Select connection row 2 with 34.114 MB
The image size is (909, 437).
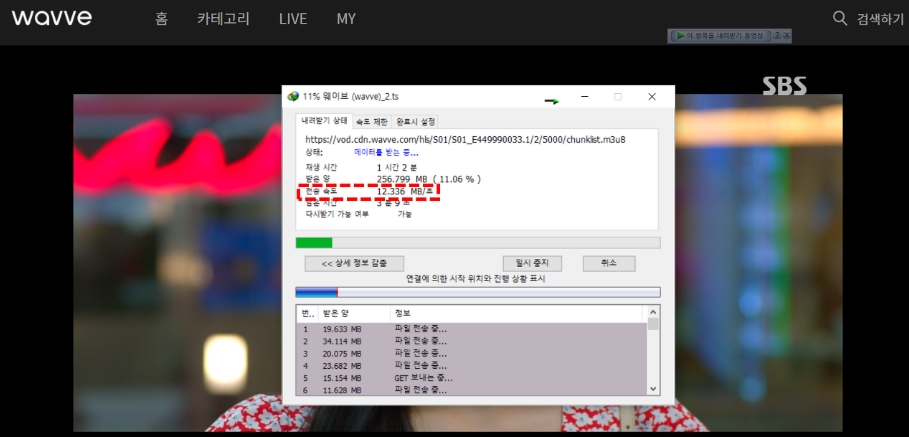pyautogui.click(x=472, y=341)
